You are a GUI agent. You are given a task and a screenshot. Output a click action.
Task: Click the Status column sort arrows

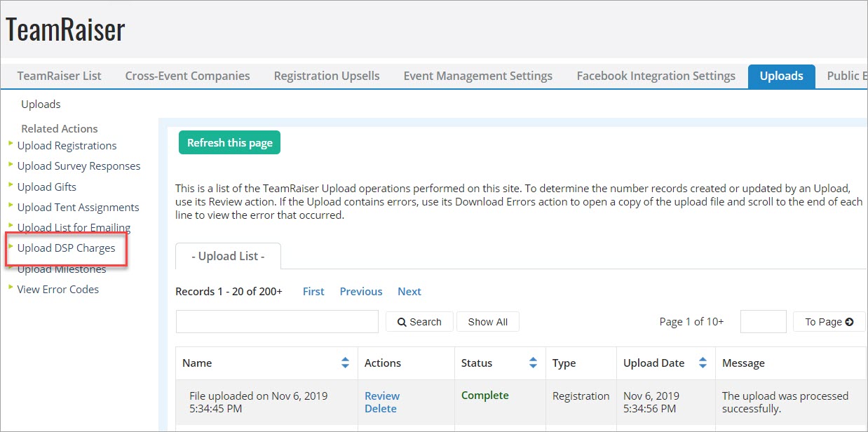pos(533,363)
